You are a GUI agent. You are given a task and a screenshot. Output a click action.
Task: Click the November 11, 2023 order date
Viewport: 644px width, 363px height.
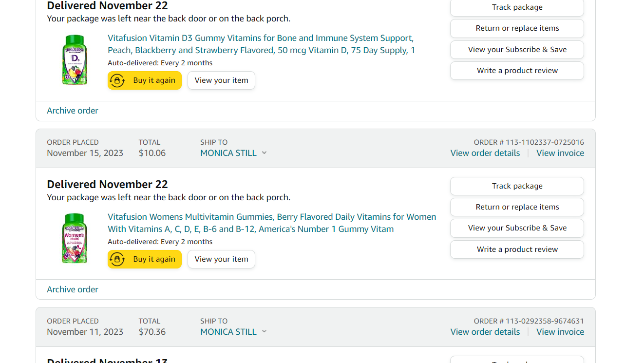click(85, 332)
